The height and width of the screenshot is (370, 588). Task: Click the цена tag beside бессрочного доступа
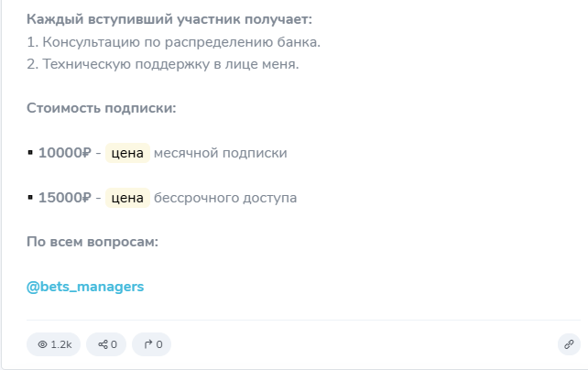click(127, 198)
